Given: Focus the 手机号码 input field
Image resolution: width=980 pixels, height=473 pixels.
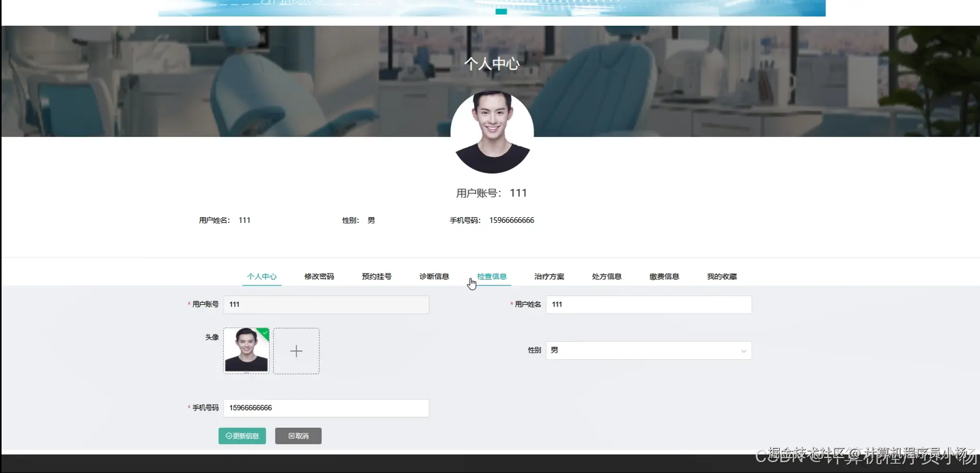Looking at the screenshot, I should [326, 408].
